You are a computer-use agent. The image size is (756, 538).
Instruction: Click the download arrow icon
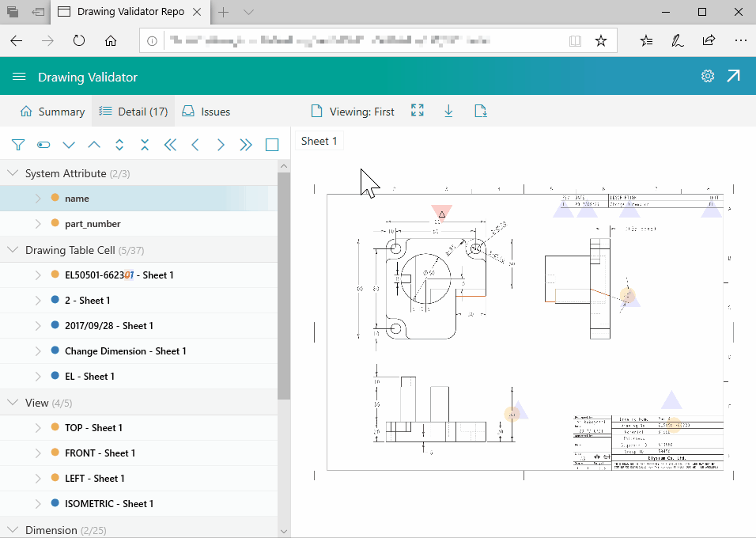coord(448,112)
